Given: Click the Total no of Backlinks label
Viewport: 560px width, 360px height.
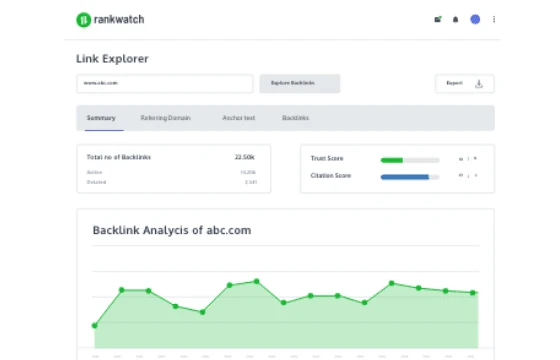Looking at the screenshot, I should coord(119,157).
